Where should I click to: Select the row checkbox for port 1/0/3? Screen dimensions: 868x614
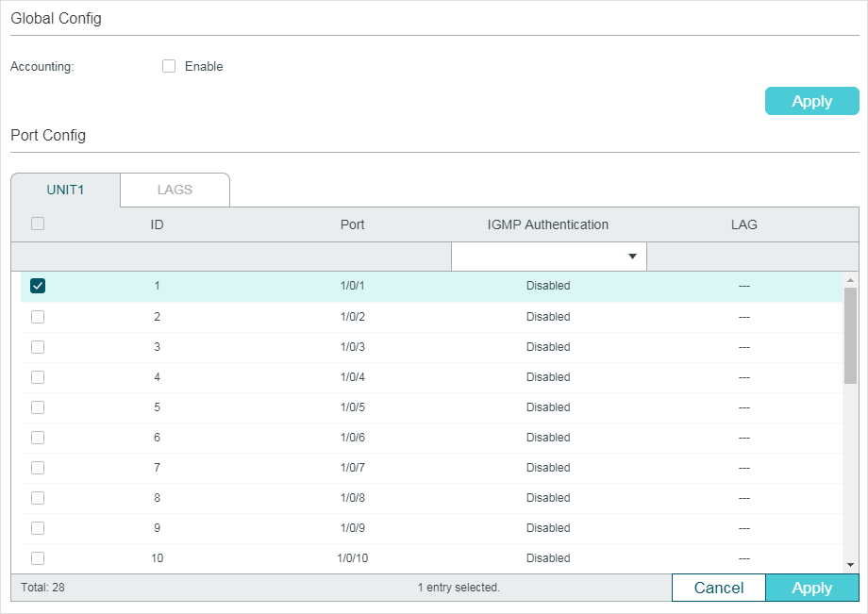(38, 347)
